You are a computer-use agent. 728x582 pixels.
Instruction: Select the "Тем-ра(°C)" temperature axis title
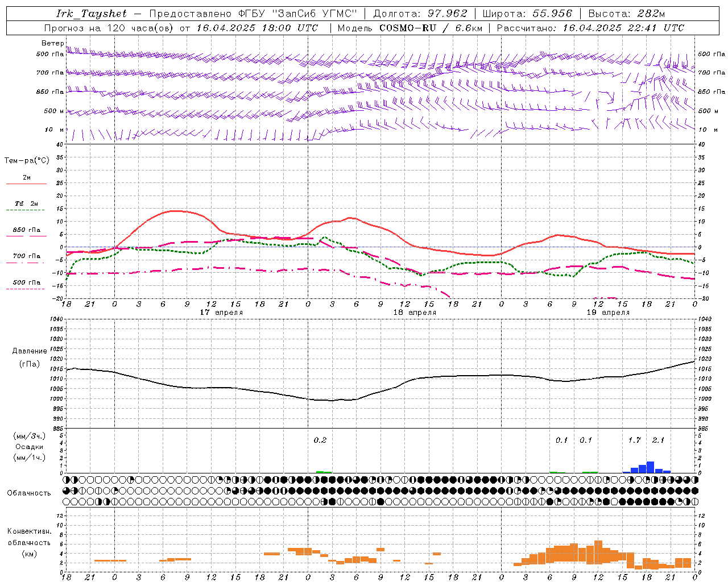coord(27,161)
